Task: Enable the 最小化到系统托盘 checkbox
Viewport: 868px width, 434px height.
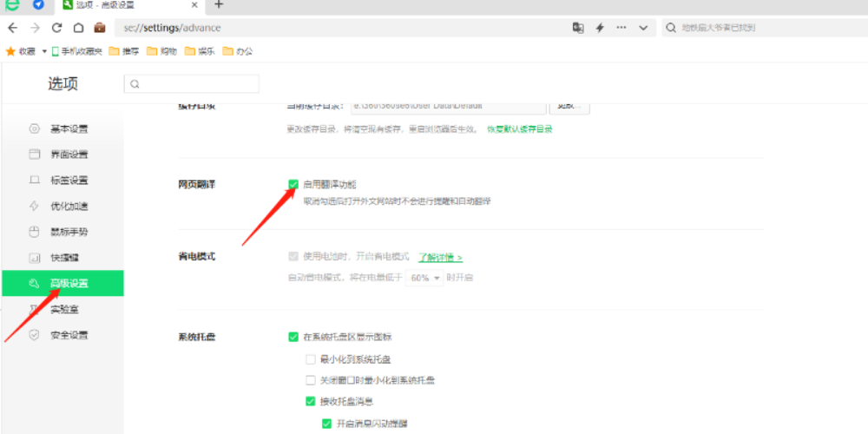Action: pyautogui.click(x=311, y=359)
